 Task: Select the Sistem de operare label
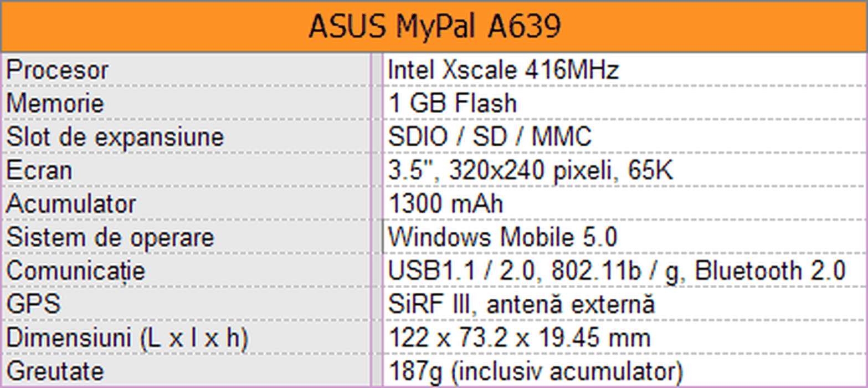(110, 238)
